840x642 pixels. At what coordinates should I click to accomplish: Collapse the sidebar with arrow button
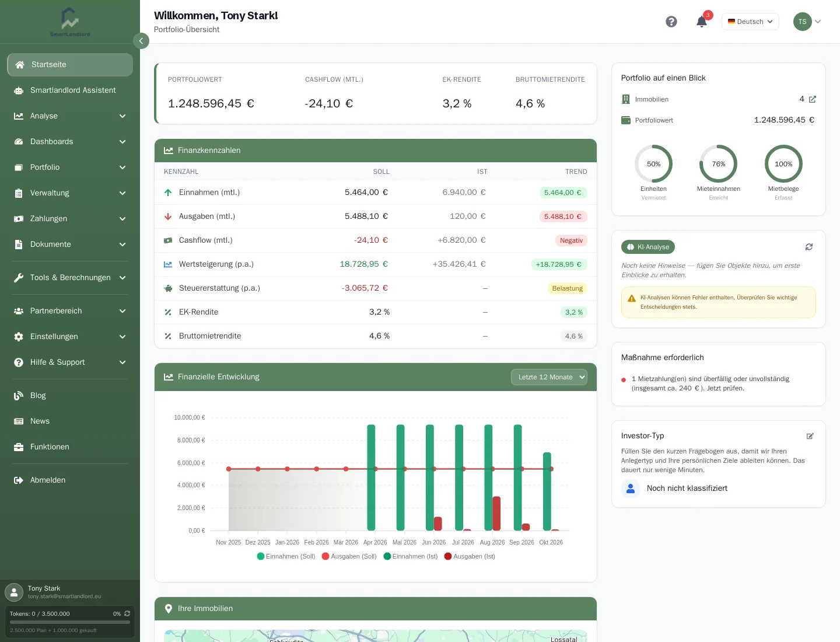(x=141, y=41)
